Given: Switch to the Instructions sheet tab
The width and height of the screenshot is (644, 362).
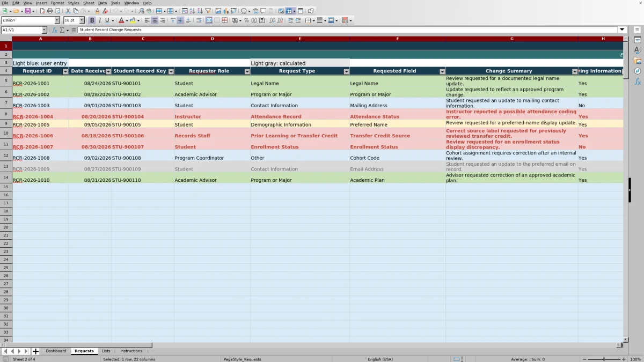Looking at the screenshot, I should [x=131, y=351].
